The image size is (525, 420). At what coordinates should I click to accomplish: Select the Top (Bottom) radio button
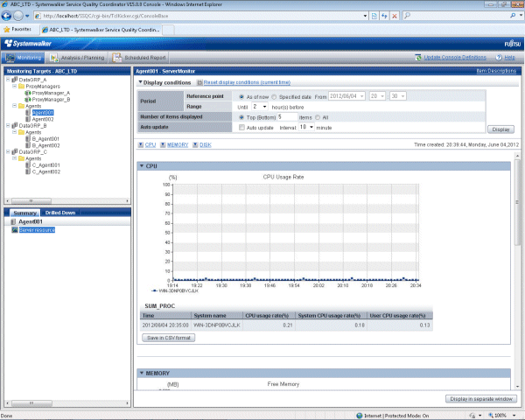coord(241,117)
